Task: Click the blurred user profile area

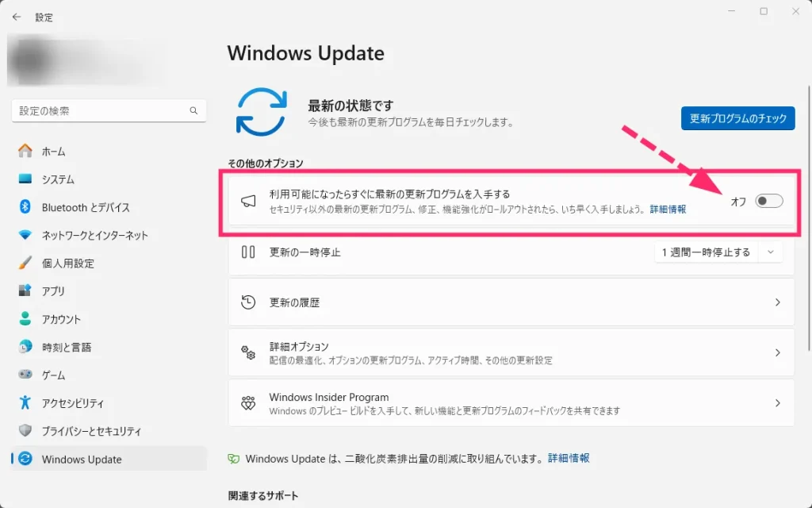Action: coord(86,60)
